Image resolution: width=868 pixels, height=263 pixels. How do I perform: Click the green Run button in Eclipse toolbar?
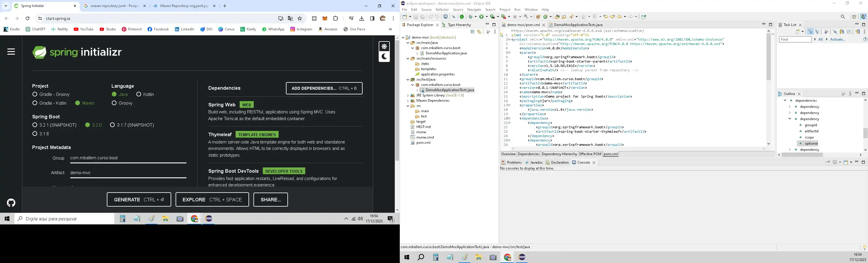click(481, 17)
